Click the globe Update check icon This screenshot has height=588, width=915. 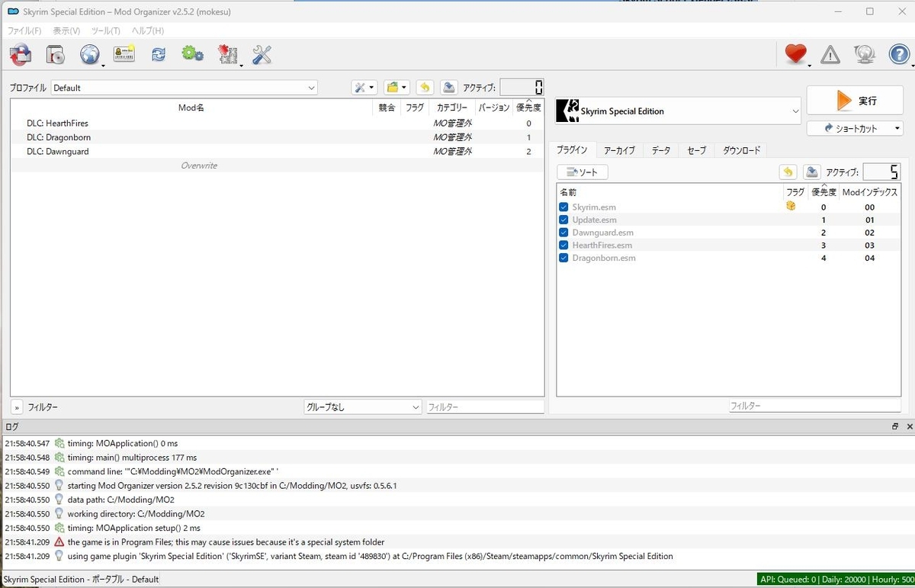pyautogui.click(x=865, y=54)
